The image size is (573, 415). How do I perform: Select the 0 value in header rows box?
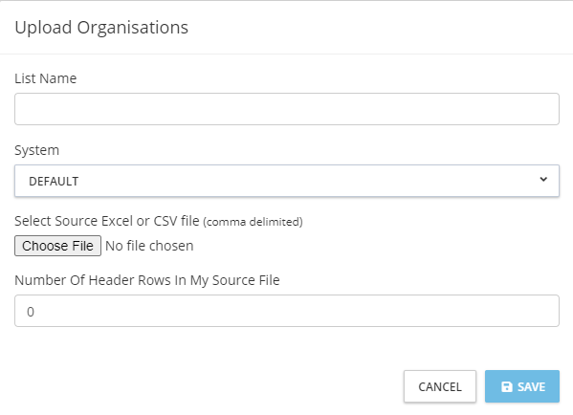click(31, 312)
